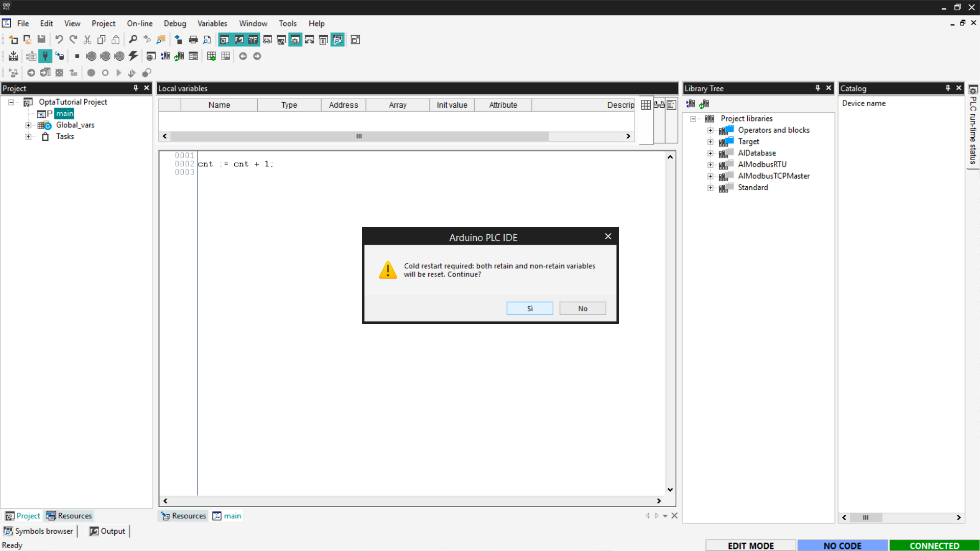Expand the Operators and blocks library
Image resolution: width=980 pixels, height=551 pixels.
pos(710,130)
